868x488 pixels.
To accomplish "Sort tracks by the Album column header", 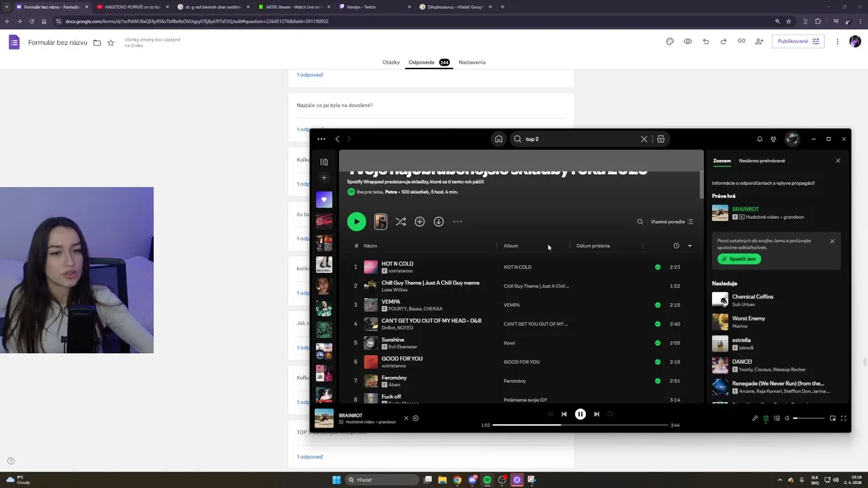I will click(511, 246).
